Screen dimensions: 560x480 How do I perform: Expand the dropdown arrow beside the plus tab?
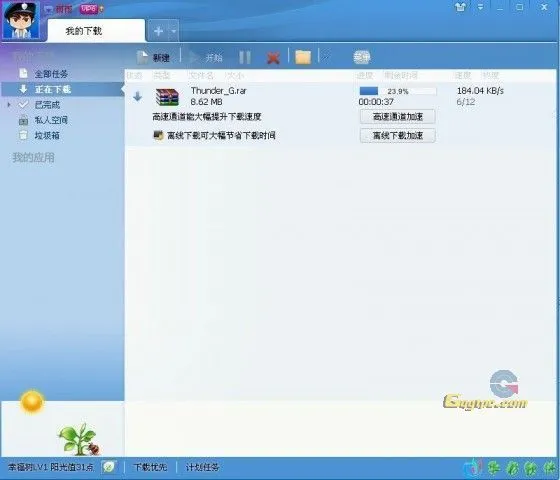coord(174,31)
